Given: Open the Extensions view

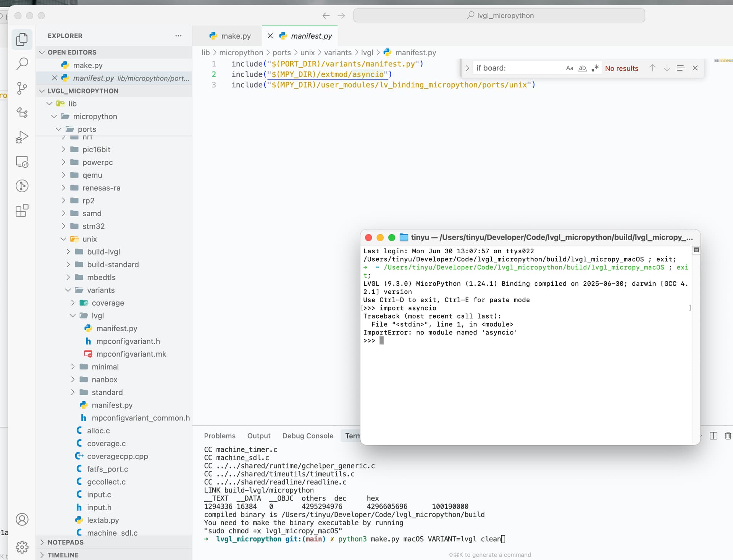Looking at the screenshot, I should (22, 210).
